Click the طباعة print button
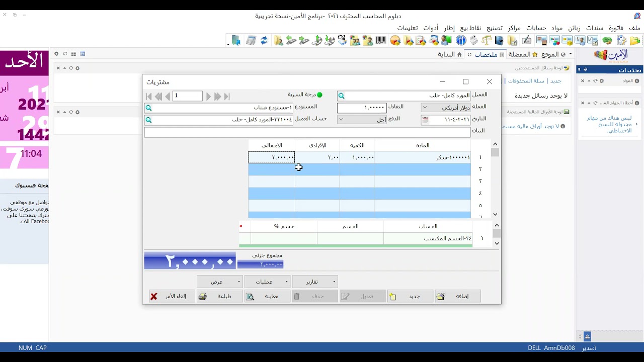Viewport: 644px width, 362px height. pyautogui.click(x=220, y=296)
